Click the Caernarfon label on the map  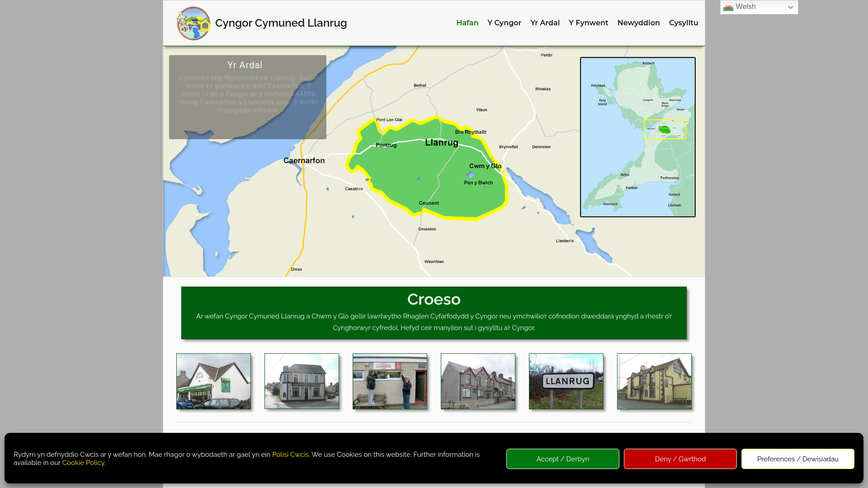pyautogui.click(x=304, y=160)
